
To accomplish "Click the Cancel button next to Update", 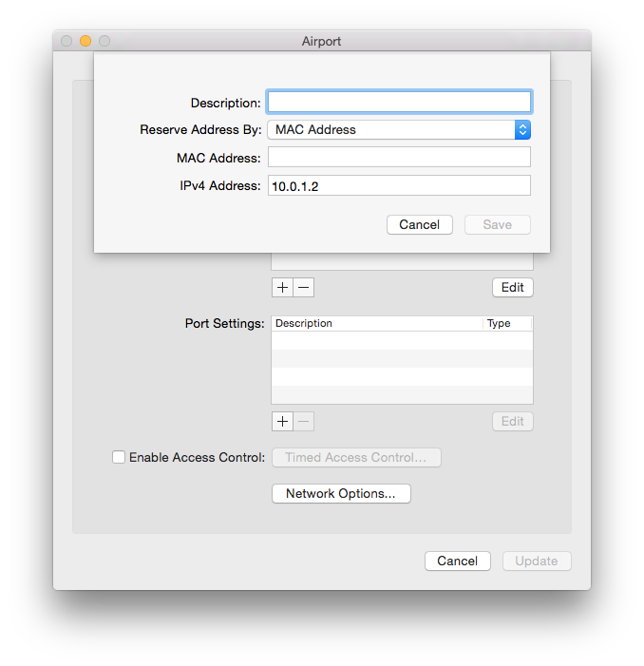I will (x=458, y=561).
